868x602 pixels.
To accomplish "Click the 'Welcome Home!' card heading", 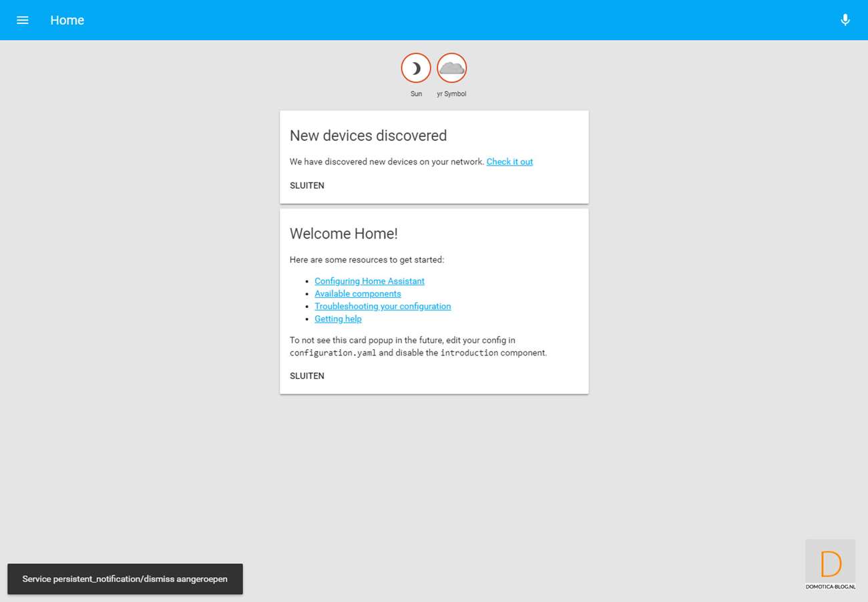I will click(x=343, y=234).
